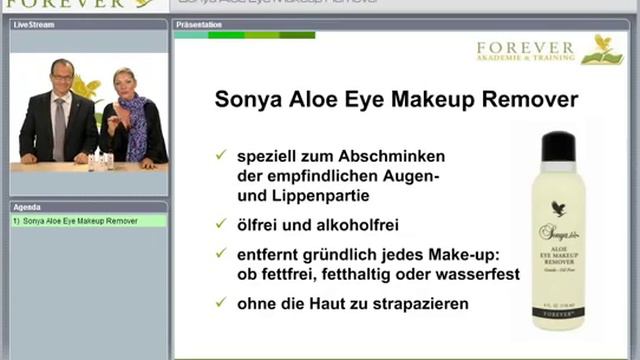
Task: Click the text 'und Lippenpartie'
Action: pyautogui.click(x=303, y=196)
